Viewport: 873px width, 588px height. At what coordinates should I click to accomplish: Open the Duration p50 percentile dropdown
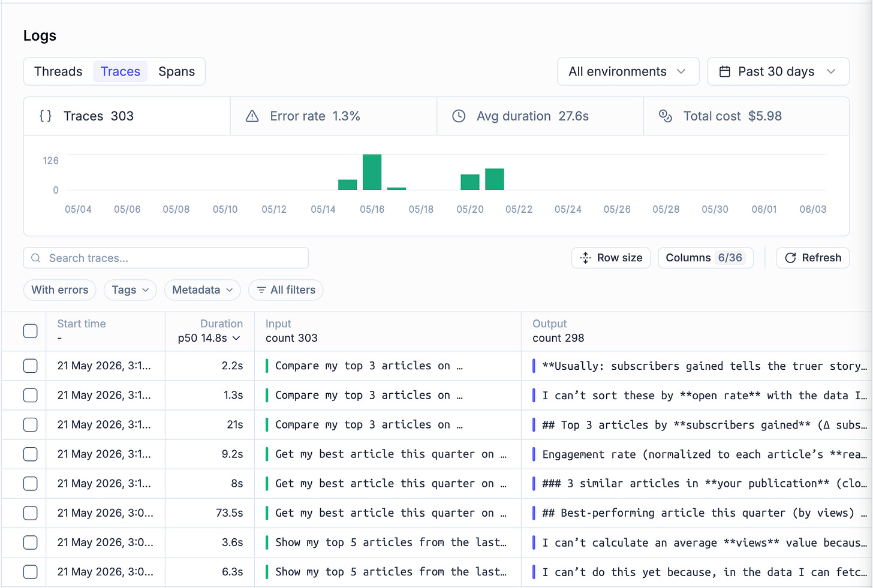[209, 338]
